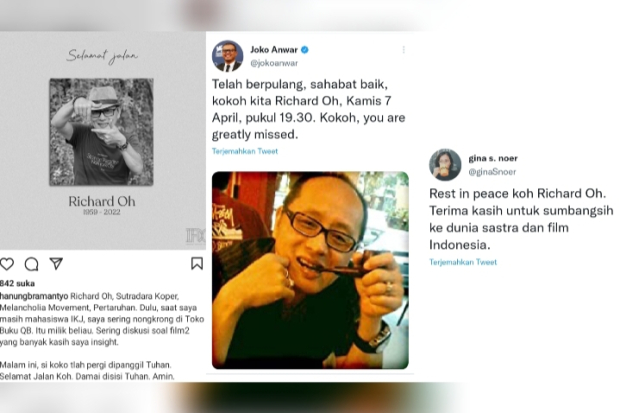Open the @ginaSnoer handle
The width and height of the screenshot is (620, 413).
[x=492, y=172]
